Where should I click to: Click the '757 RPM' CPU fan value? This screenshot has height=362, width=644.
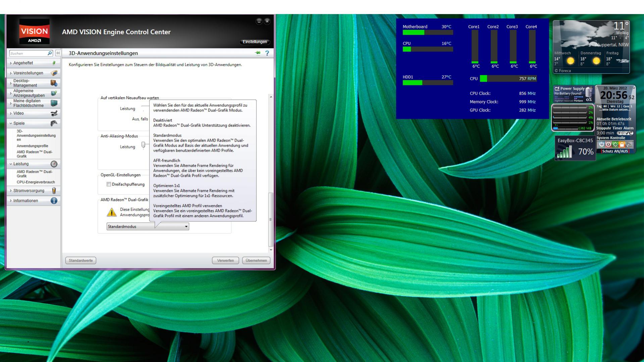tap(528, 79)
